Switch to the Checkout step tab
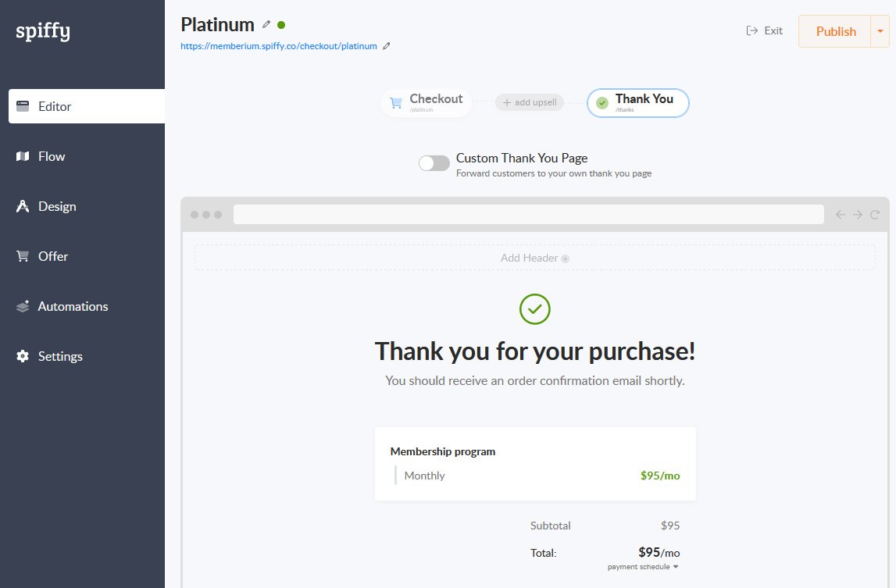 coord(427,103)
